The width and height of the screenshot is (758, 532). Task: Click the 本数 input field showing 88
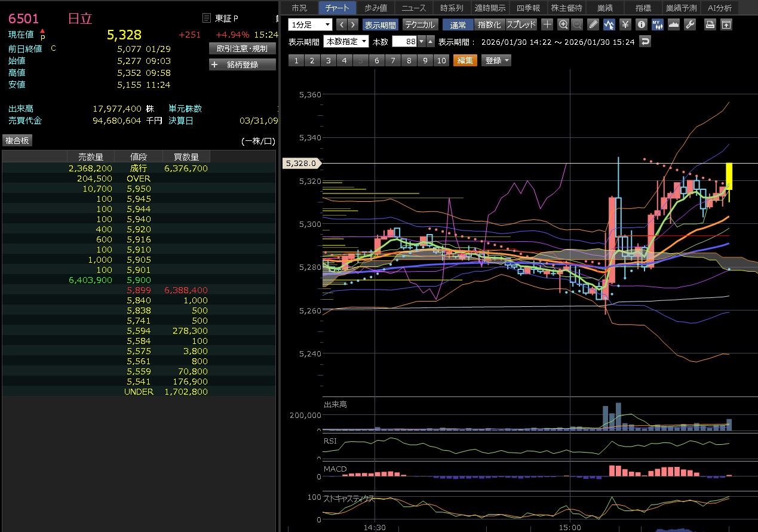pyautogui.click(x=404, y=41)
